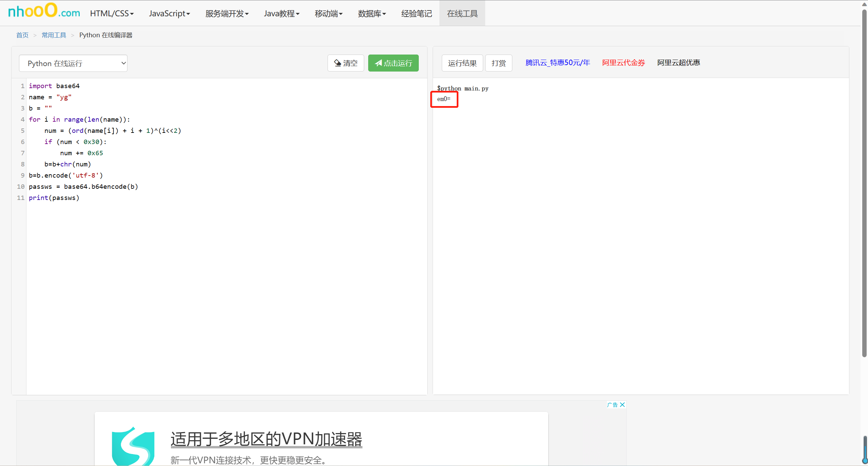868x466 pixels.
Task: Expand the JavaScript menu
Action: [169, 14]
